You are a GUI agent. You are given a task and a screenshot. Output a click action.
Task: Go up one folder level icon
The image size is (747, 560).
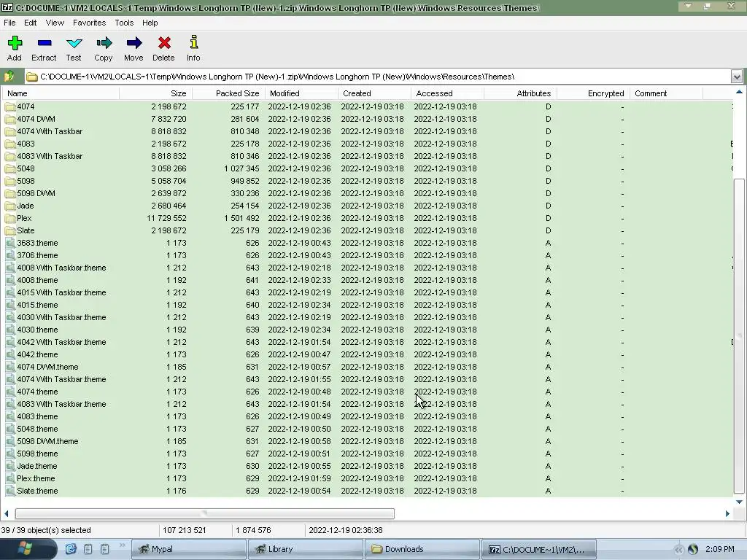9,76
